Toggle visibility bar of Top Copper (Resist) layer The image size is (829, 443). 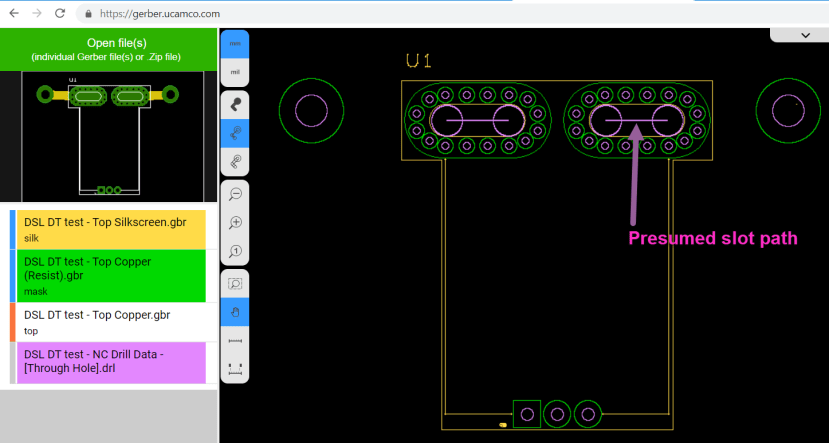13,276
